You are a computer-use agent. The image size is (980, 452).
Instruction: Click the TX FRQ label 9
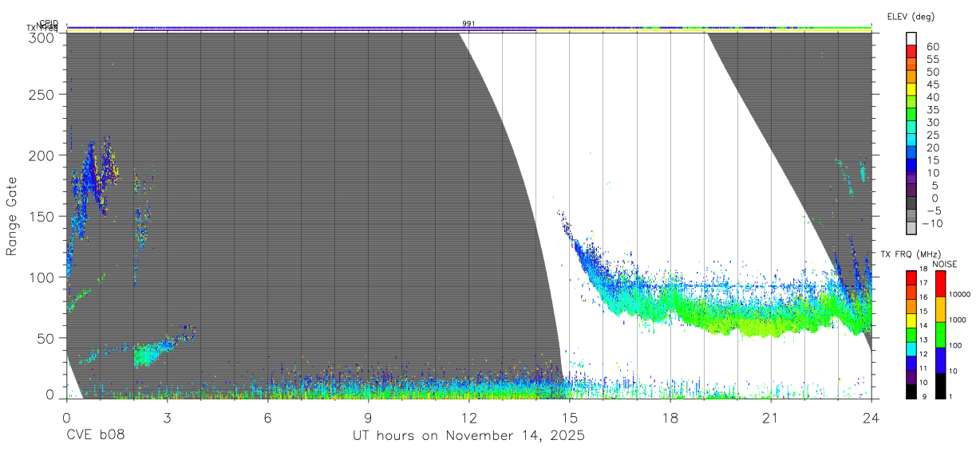click(923, 396)
